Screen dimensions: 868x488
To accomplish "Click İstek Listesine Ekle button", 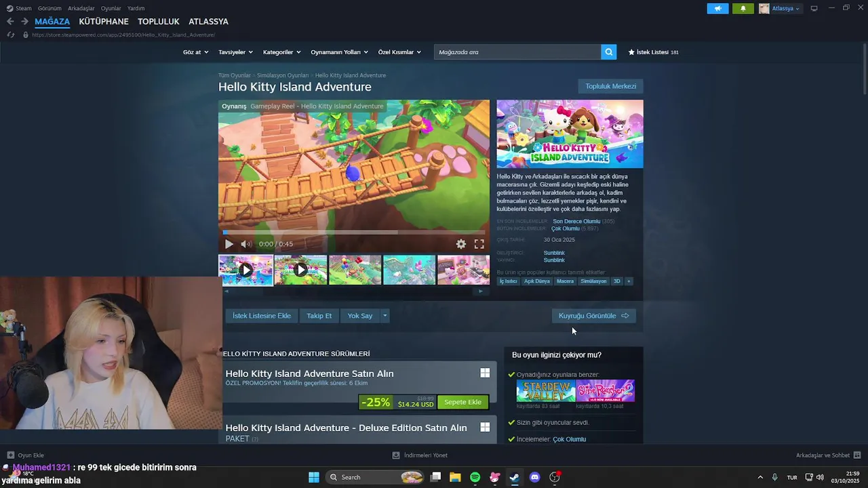I will click(x=262, y=316).
